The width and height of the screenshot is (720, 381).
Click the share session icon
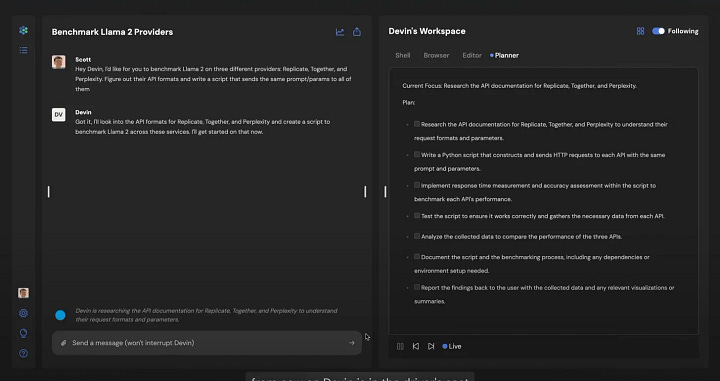[357, 32]
